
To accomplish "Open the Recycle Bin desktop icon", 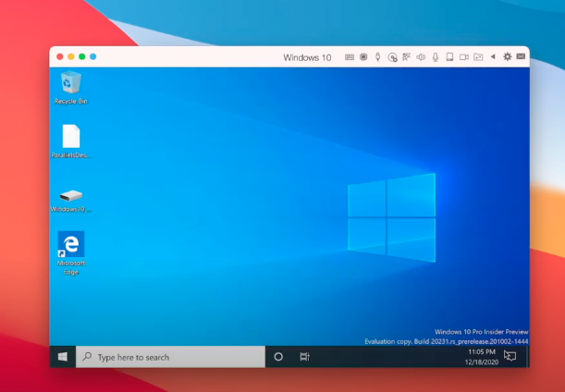I will point(71,88).
